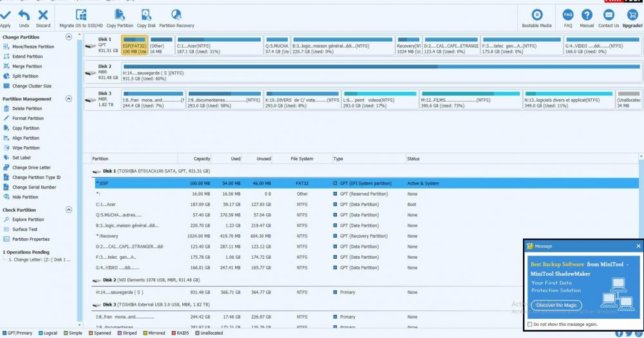This screenshot has width=644, height=338.
Task: Open the FAQ help icon
Action: (568, 15)
